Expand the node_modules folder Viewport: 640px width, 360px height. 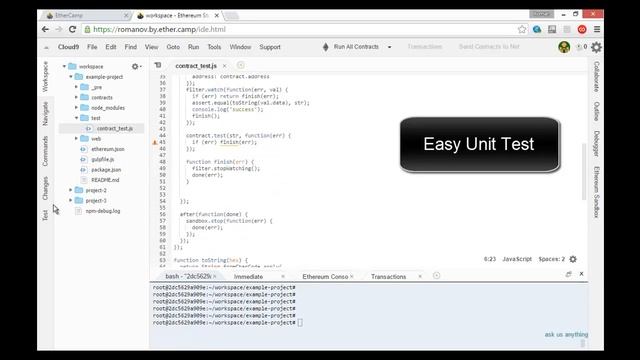76,107
